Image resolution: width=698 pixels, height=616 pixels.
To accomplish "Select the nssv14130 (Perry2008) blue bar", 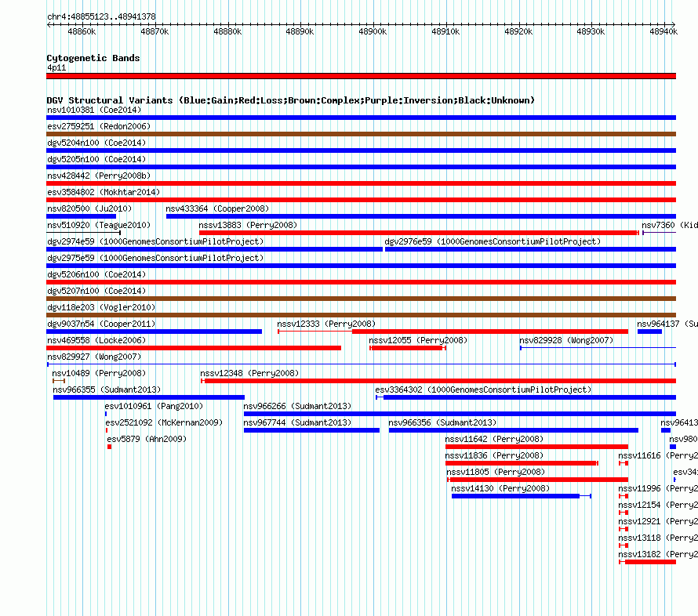I will point(522,496).
